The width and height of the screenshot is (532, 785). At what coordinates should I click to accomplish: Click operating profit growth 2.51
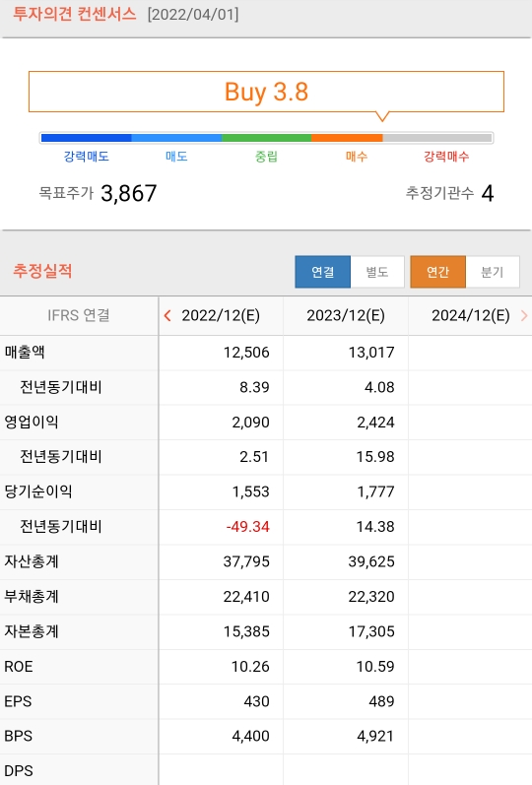pos(254,457)
